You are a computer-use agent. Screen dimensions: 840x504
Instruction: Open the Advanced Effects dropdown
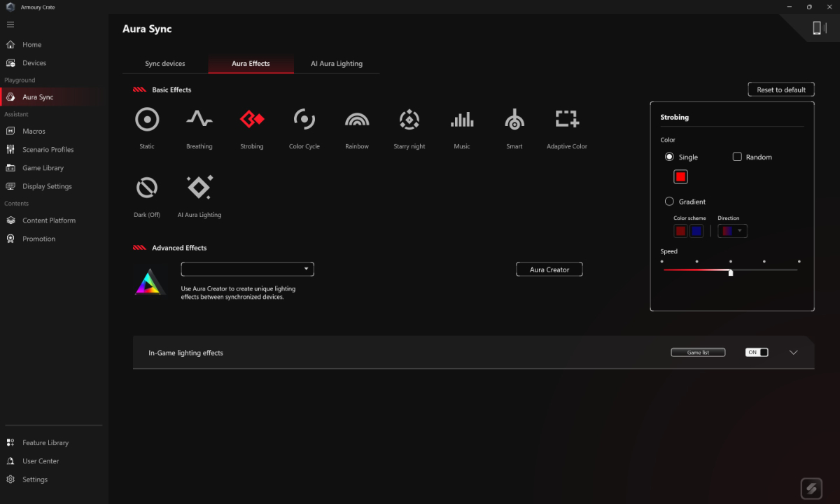247,269
